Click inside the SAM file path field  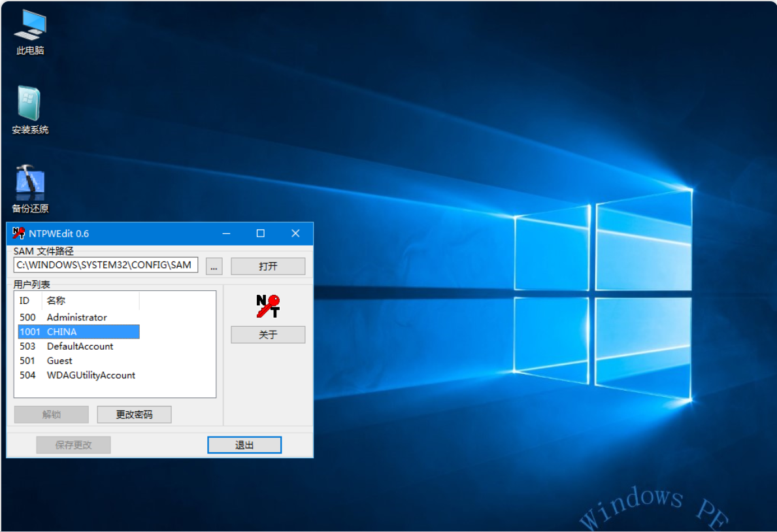(x=105, y=265)
